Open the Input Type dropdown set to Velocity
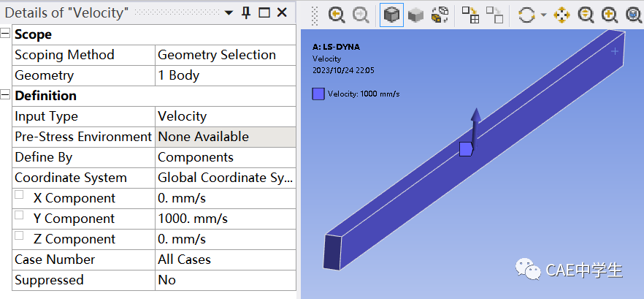Viewport: 644px width, 299px height. click(x=226, y=116)
